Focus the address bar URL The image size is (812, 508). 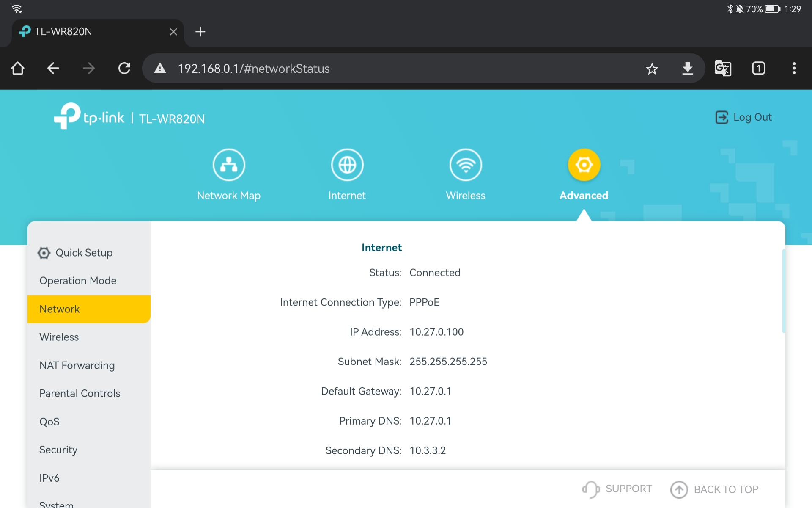click(x=254, y=69)
